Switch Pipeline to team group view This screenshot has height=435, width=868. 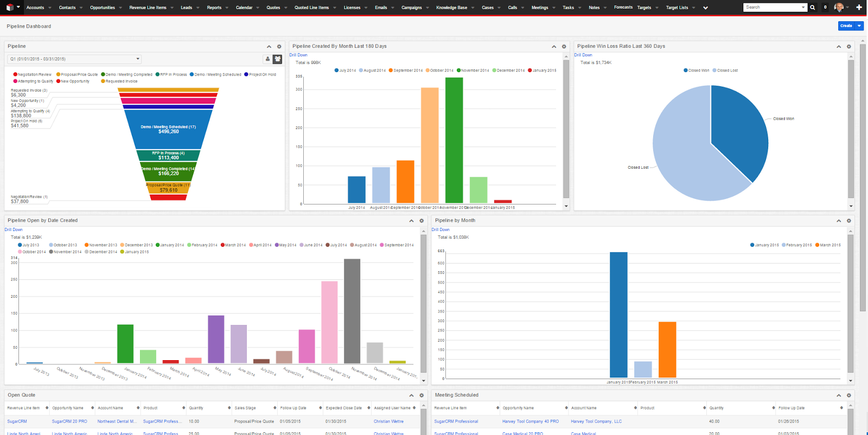click(277, 59)
